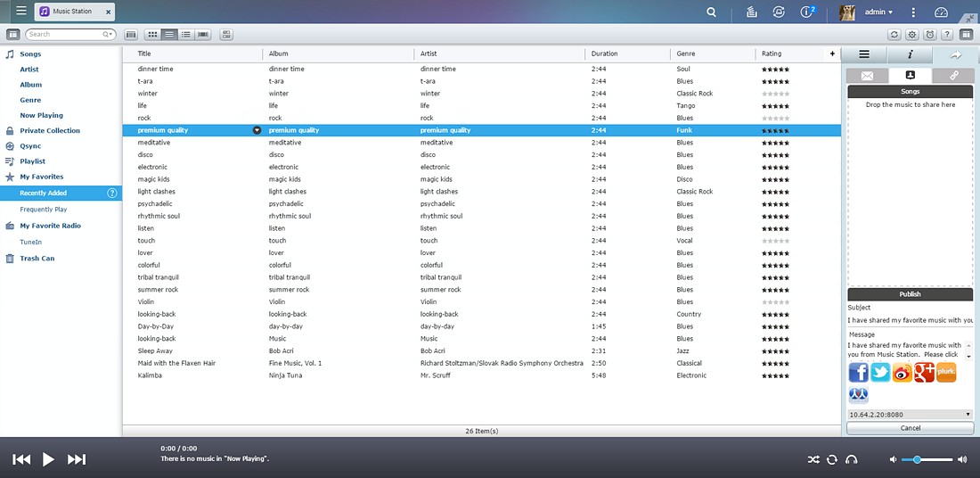
Task: Switch audio output via headphones icon
Action: click(851, 460)
